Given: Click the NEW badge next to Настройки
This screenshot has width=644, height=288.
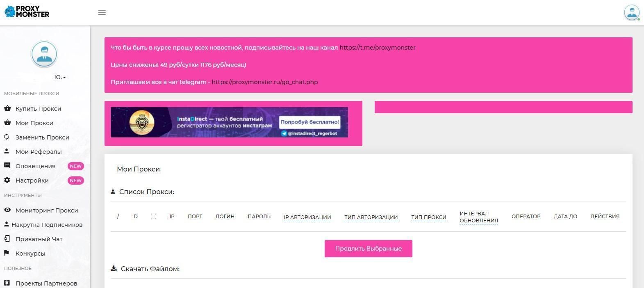Looking at the screenshot, I should click(x=75, y=181).
